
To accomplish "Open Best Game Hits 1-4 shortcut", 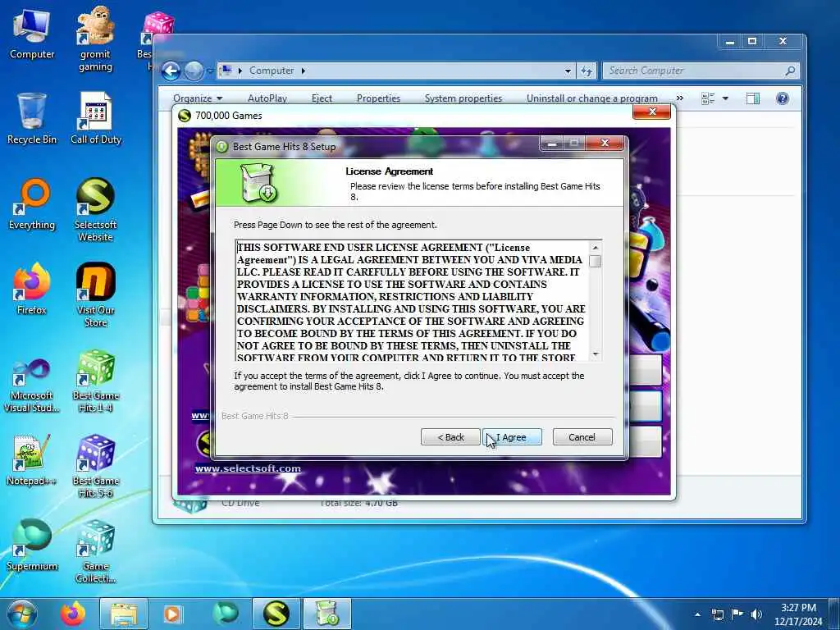I will click(x=95, y=381).
